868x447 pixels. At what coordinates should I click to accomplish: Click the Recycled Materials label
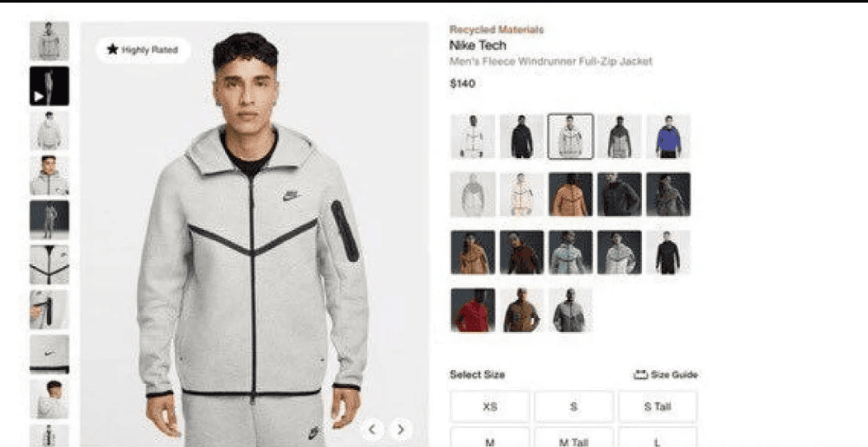(x=497, y=30)
